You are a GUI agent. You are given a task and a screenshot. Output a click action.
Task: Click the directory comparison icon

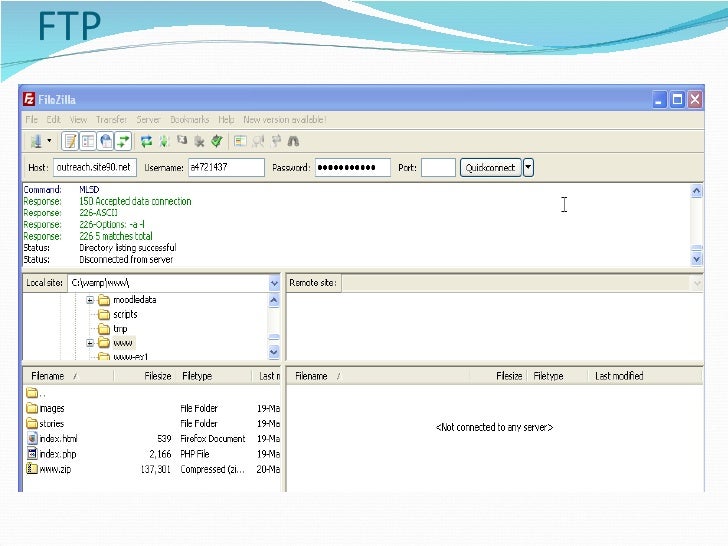point(258,141)
